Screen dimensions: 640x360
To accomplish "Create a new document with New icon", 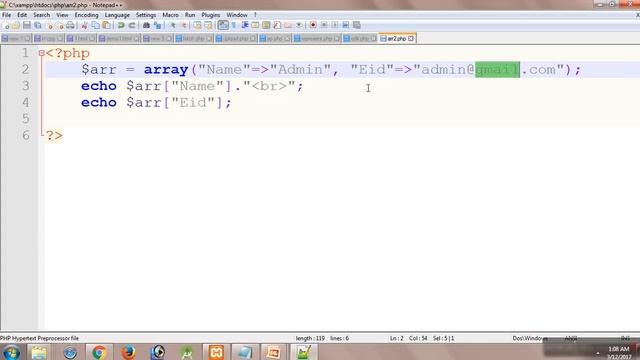I will click(6, 25).
